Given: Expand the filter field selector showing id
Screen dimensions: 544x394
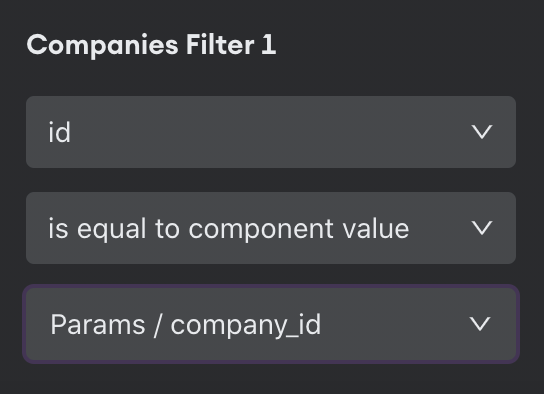Looking at the screenshot, I should (271, 132).
